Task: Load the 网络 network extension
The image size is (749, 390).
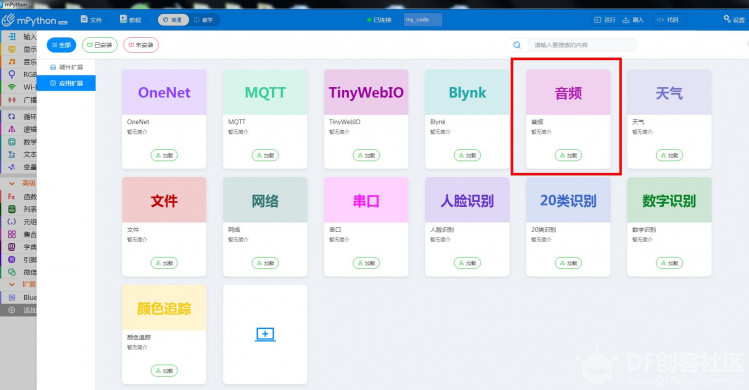Action: pos(265,263)
